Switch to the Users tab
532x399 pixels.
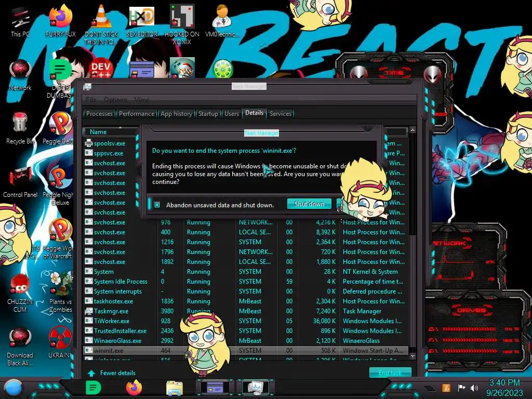pyautogui.click(x=232, y=114)
